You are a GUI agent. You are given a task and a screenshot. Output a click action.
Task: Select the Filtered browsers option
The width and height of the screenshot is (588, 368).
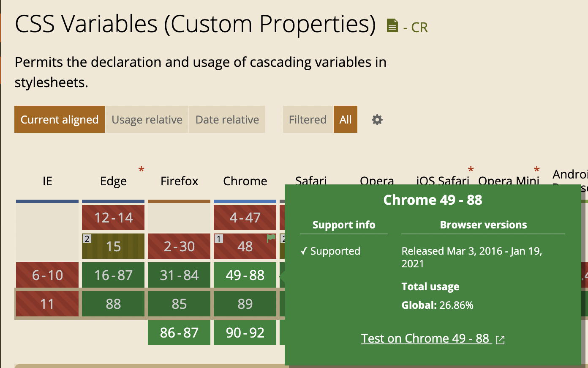[308, 120]
